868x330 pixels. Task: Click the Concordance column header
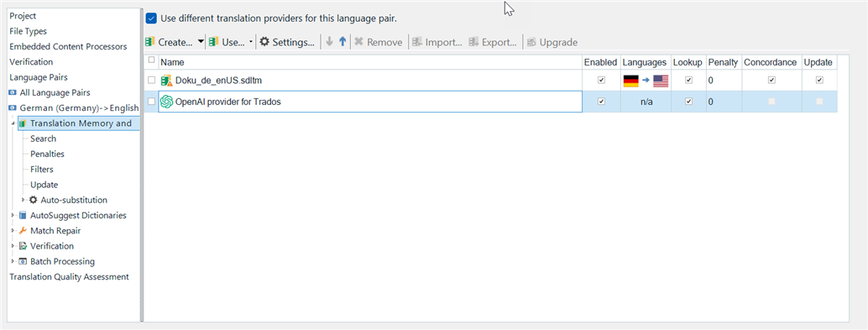coord(771,62)
